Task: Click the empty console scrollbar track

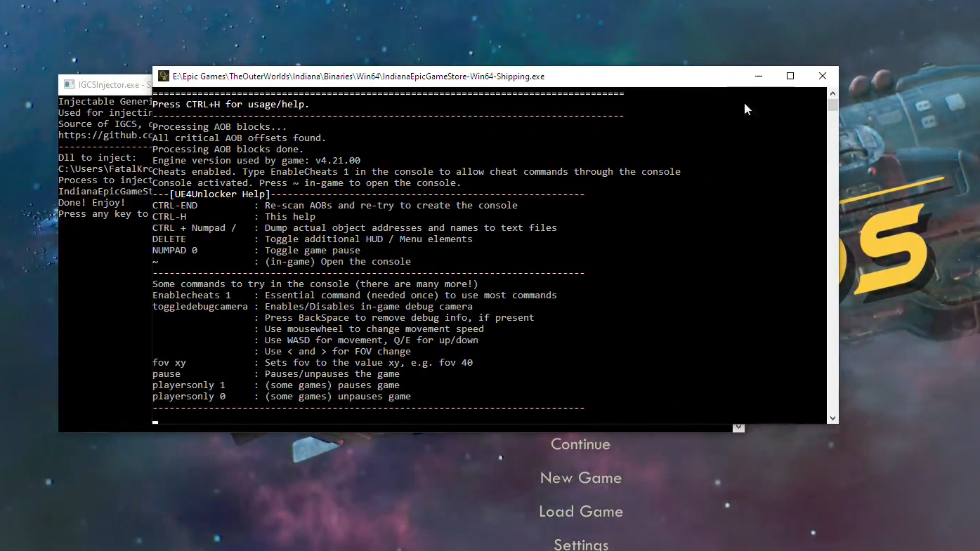Action: [832, 267]
